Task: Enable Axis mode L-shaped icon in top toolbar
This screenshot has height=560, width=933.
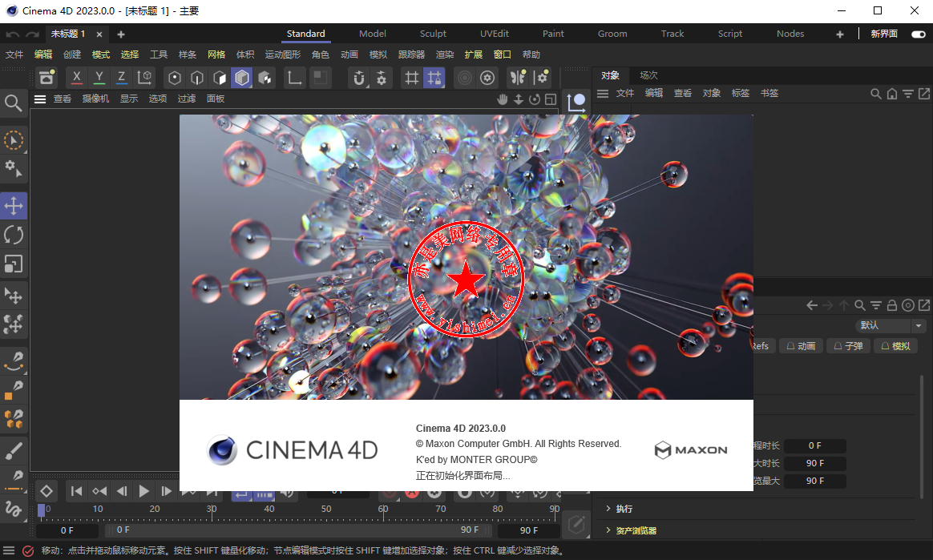Action: tap(294, 78)
